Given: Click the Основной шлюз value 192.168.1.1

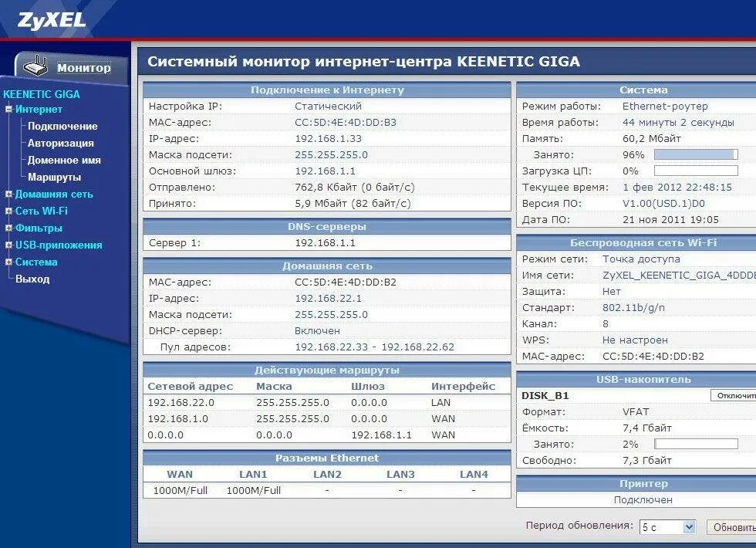Looking at the screenshot, I should pyautogui.click(x=325, y=171).
